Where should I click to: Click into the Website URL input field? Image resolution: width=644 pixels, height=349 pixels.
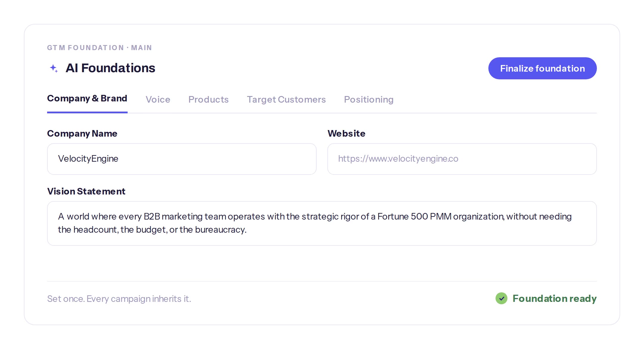[462, 159]
